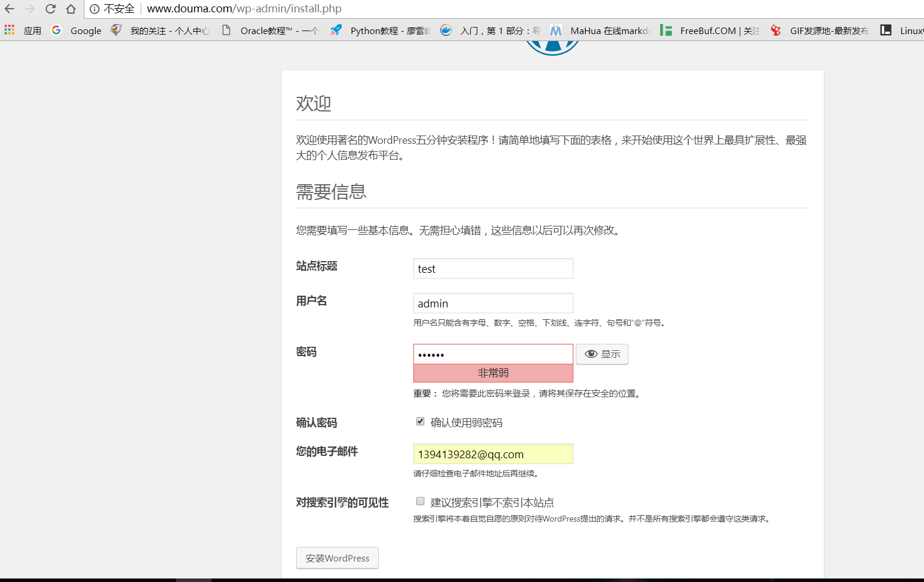Image resolution: width=924 pixels, height=582 pixels.
Task: Open the Google bookmark
Action: coord(77,31)
